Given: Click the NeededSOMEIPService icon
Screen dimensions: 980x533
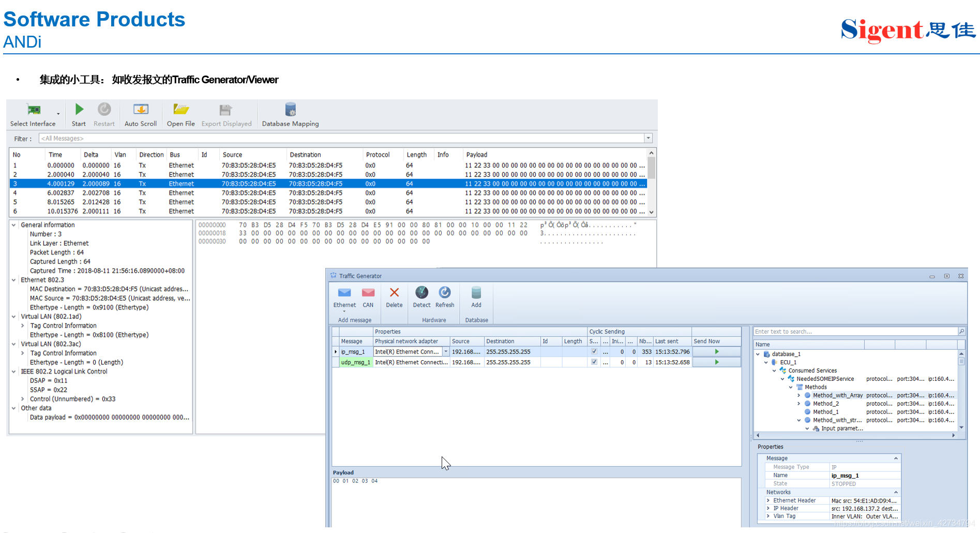Looking at the screenshot, I should pyautogui.click(x=791, y=379).
